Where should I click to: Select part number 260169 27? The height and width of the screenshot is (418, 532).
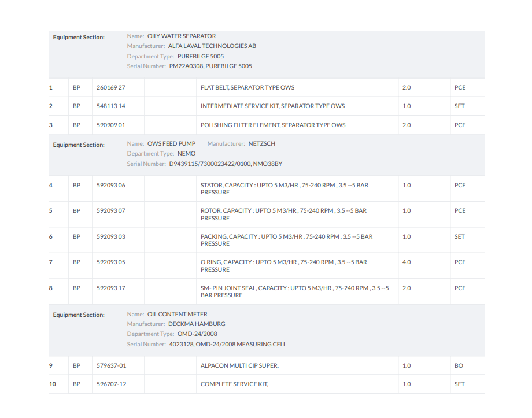pos(111,88)
